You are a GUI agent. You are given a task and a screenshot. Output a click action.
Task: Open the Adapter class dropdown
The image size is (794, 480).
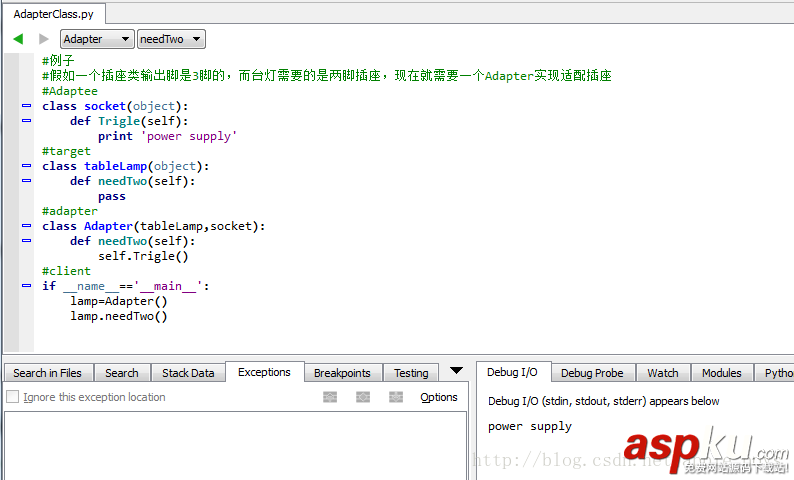pyautogui.click(x=97, y=39)
